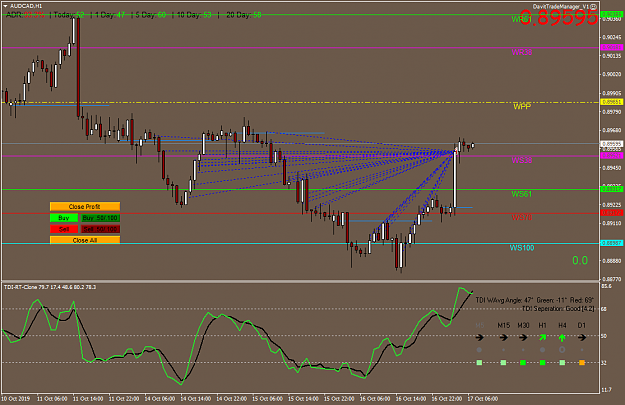
Task: Click the TDI Seperation Good text
Action: pos(558,309)
